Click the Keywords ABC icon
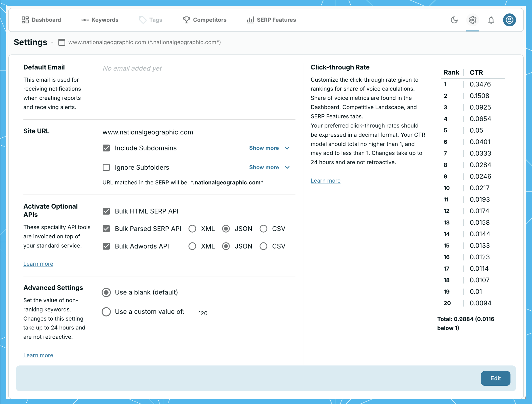Screen dimensions: 532x404 (x=85, y=20)
